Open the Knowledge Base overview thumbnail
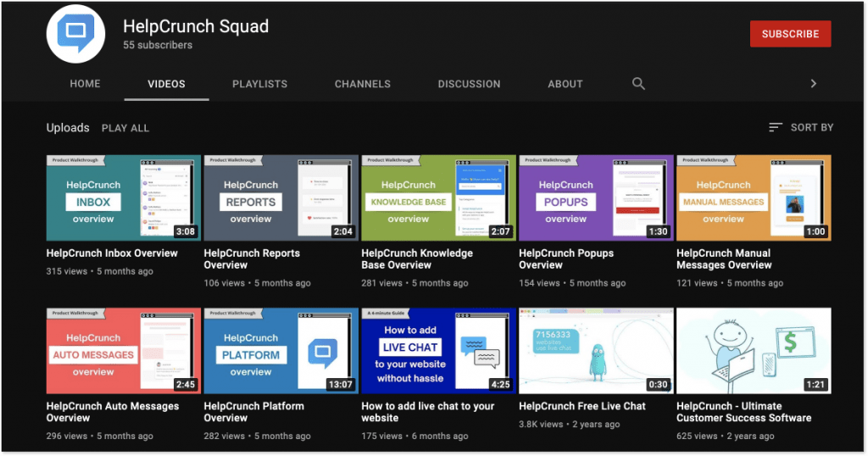 [x=438, y=198]
